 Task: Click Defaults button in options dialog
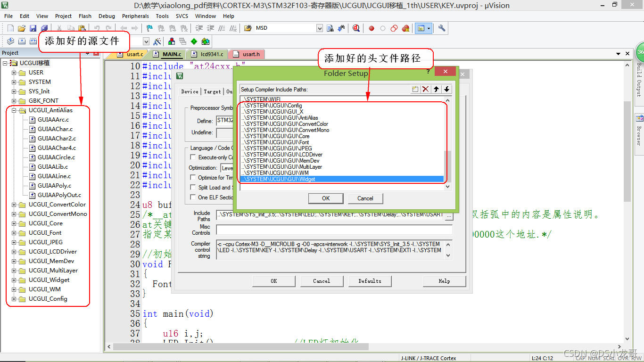[x=370, y=281]
